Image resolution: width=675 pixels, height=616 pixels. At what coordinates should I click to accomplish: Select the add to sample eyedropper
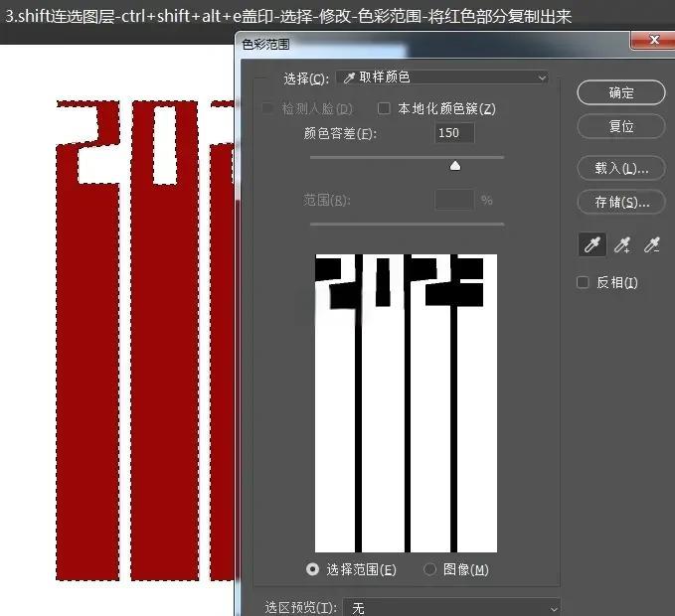tap(622, 244)
